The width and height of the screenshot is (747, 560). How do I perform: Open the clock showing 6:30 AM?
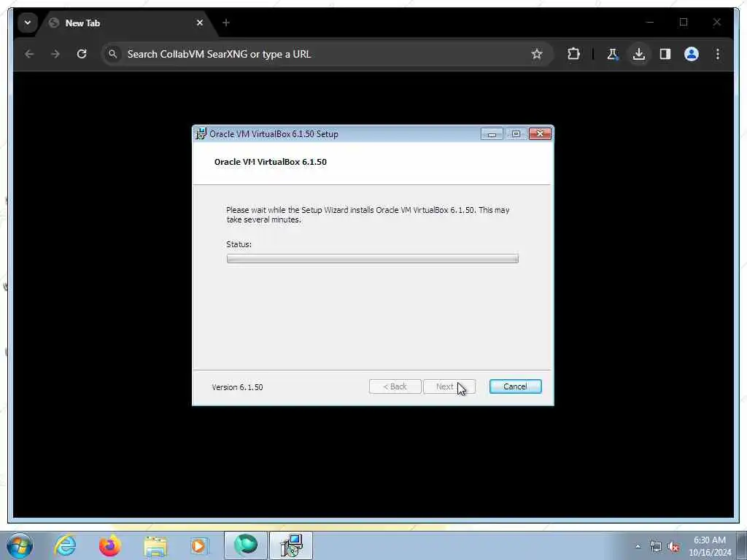click(709, 546)
